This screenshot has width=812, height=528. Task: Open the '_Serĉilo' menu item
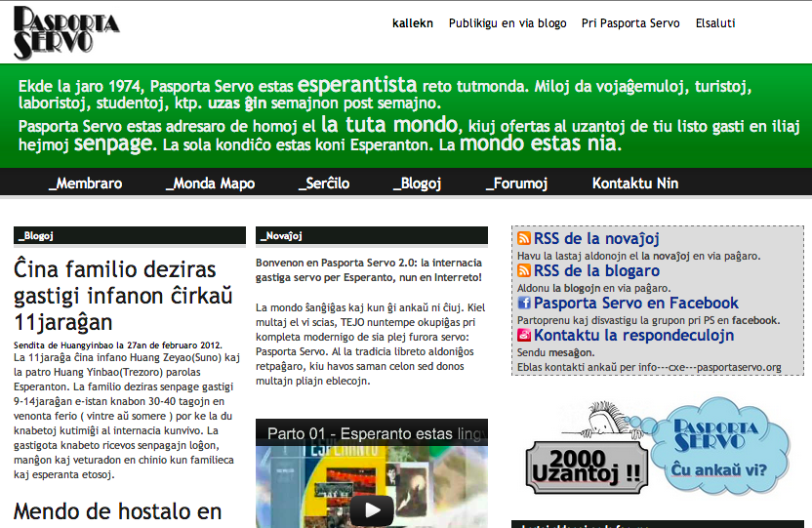(324, 183)
